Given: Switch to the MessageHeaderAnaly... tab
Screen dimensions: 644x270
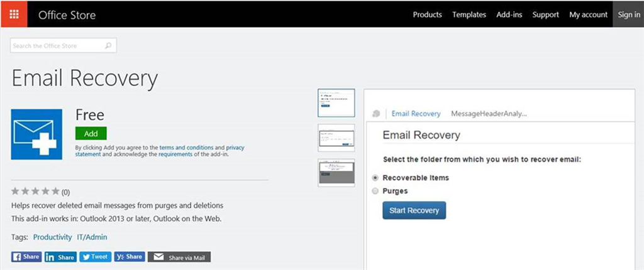Looking at the screenshot, I should (489, 114).
